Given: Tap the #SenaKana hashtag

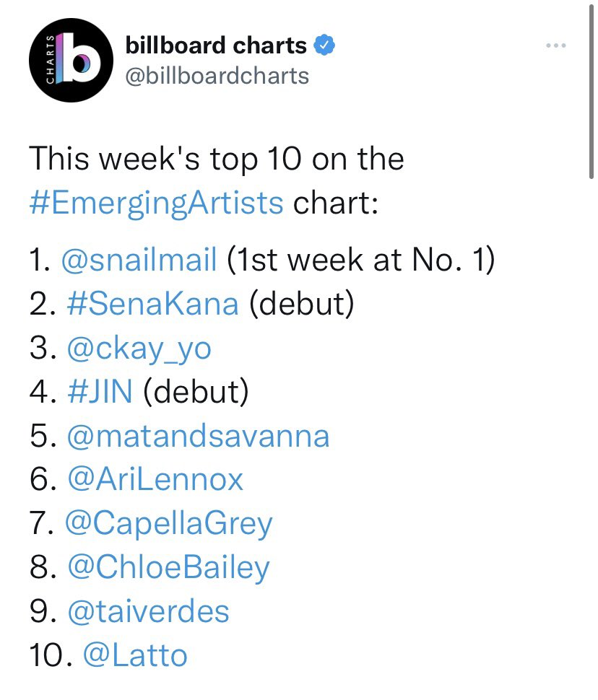Looking at the screenshot, I should 152,305.
